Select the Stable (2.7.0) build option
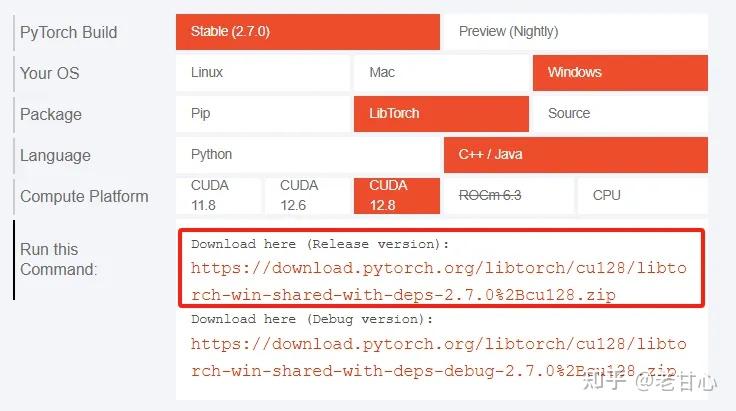This screenshot has width=736, height=411. point(308,32)
